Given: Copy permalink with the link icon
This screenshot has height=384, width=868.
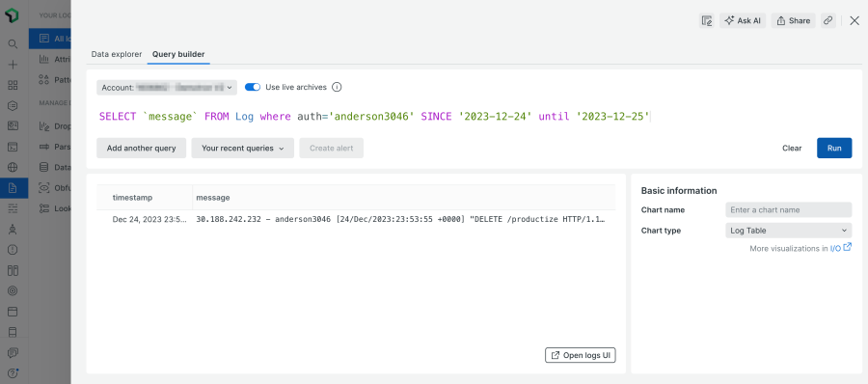Looking at the screenshot, I should [x=828, y=20].
